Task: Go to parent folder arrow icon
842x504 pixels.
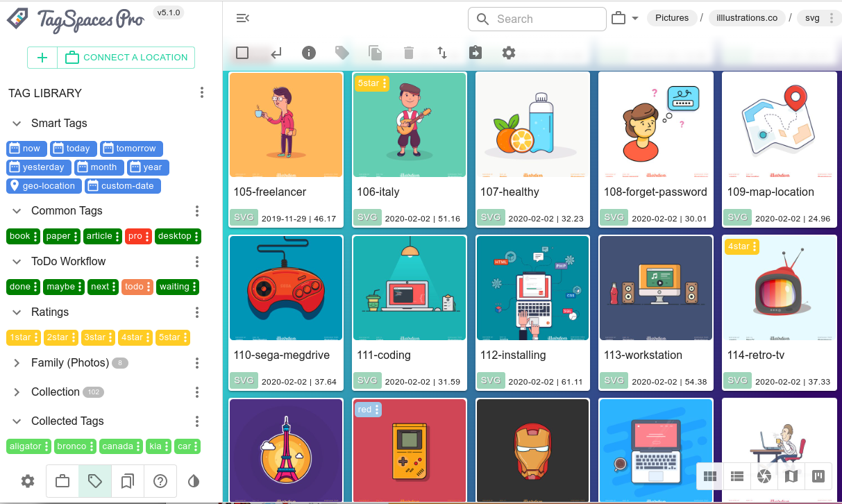Action: pos(276,53)
